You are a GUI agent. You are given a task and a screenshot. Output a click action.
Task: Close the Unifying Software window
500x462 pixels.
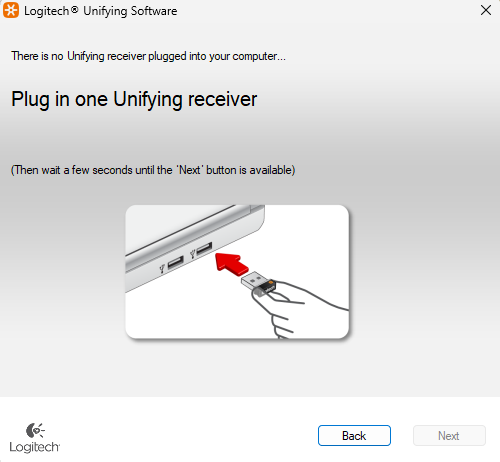pyautogui.click(x=486, y=10)
